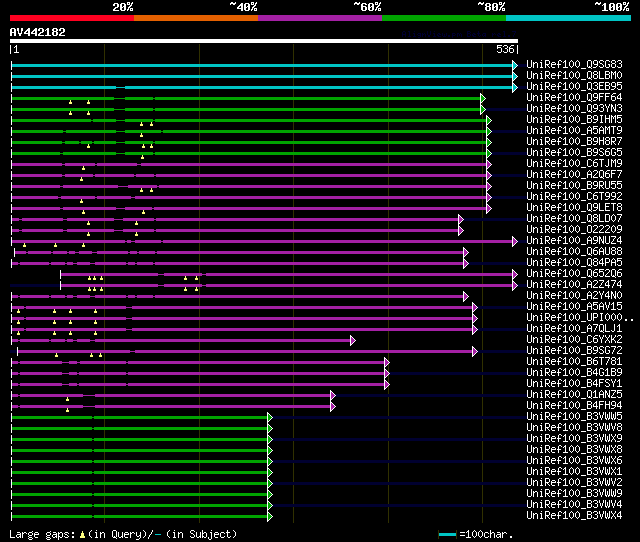
Task: Select the UniRef100_B3VWX8 subject
Action: tap(574, 450)
